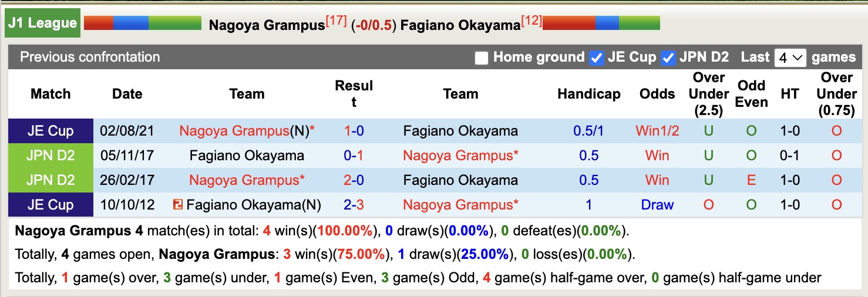Uncheck the JPN D2 filter checkbox
The width and height of the screenshot is (868, 297).
pos(668,58)
